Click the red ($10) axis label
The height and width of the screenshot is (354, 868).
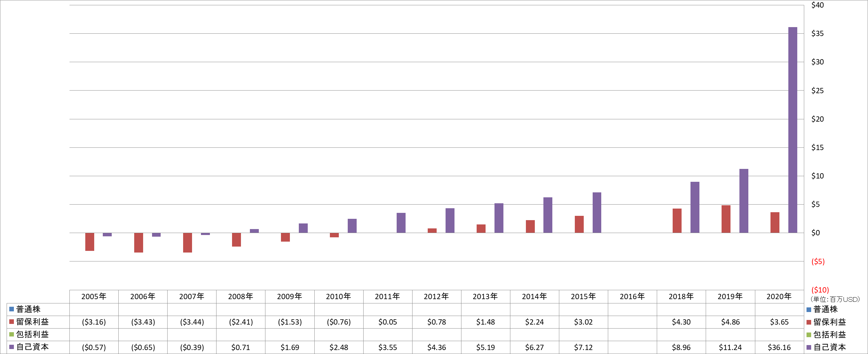(820, 290)
